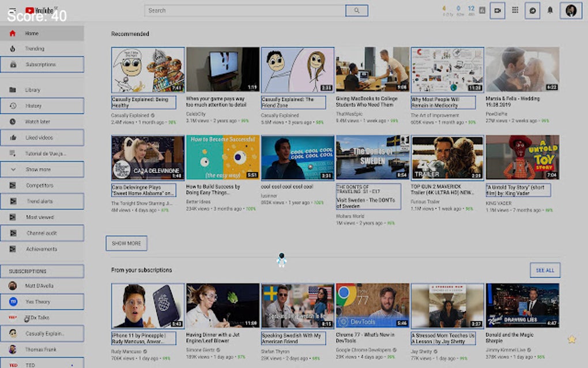Click the search magnifier button
Image resolution: width=588 pixels, height=368 pixels.
click(356, 10)
